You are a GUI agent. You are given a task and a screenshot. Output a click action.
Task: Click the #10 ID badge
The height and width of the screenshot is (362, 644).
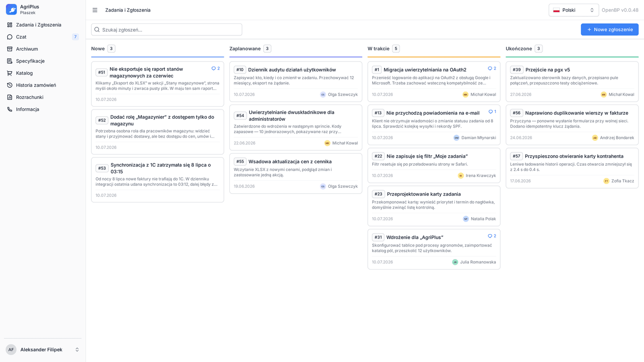point(240,70)
